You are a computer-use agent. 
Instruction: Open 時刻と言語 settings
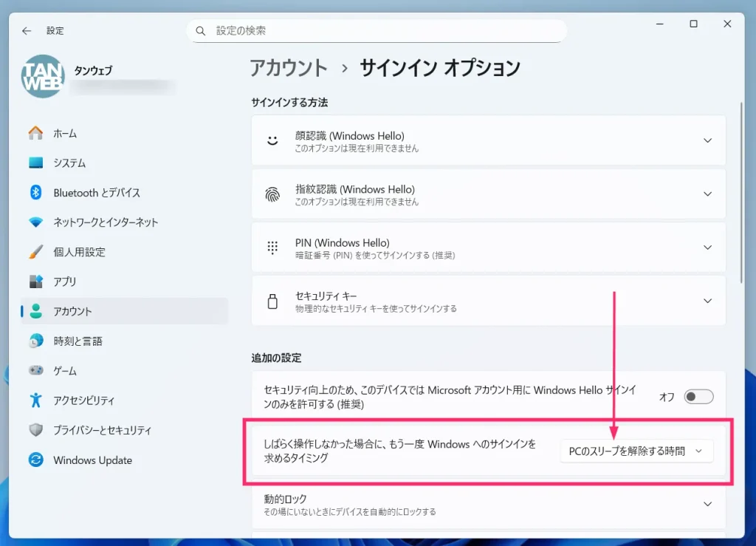pyautogui.click(x=124, y=341)
